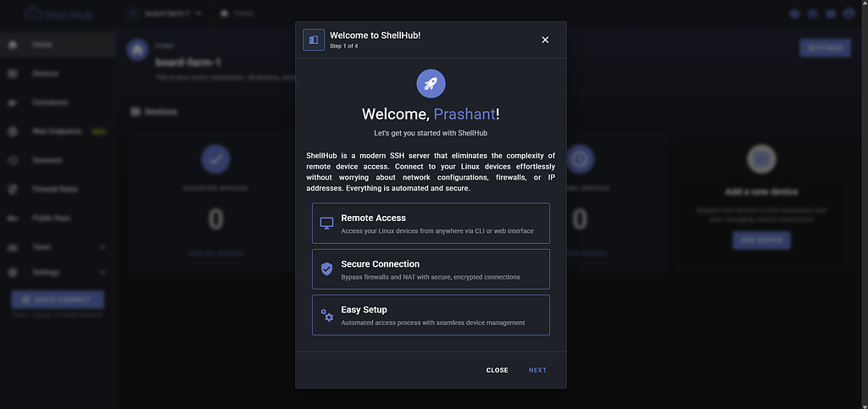Select the Secure Connection heading
This screenshot has width=868, height=409.
[x=381, y=263]
